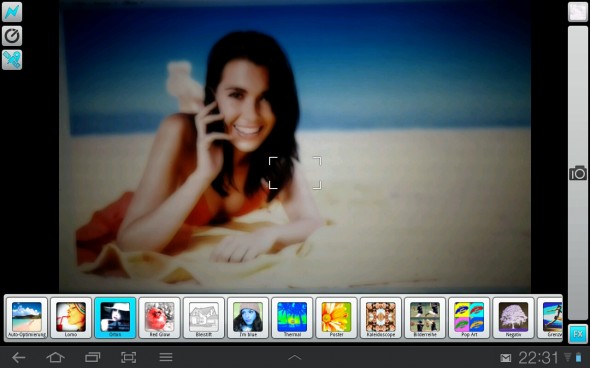Apply the Red Glow filter
The width and height of the screenshot is (590, 368).
point(160,318)
